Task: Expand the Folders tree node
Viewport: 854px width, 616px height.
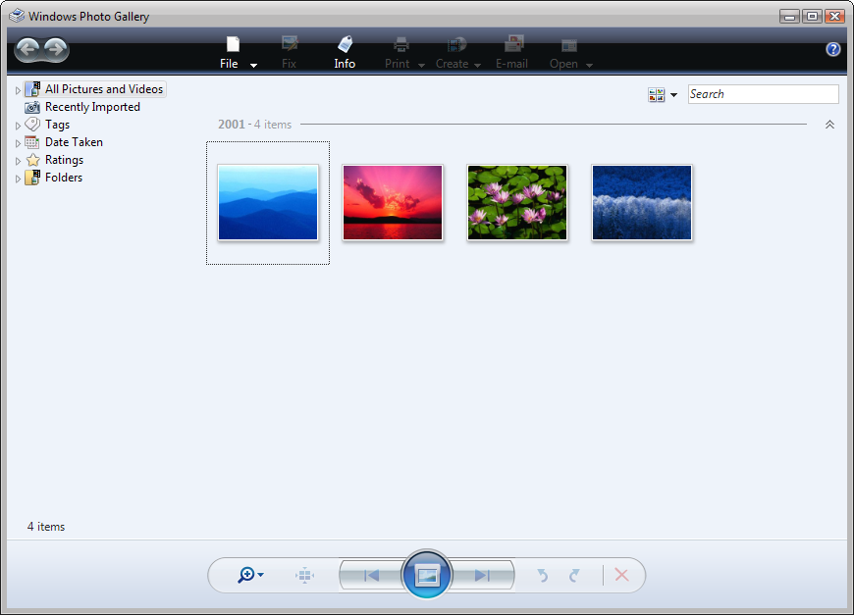Action: [18, 179]
